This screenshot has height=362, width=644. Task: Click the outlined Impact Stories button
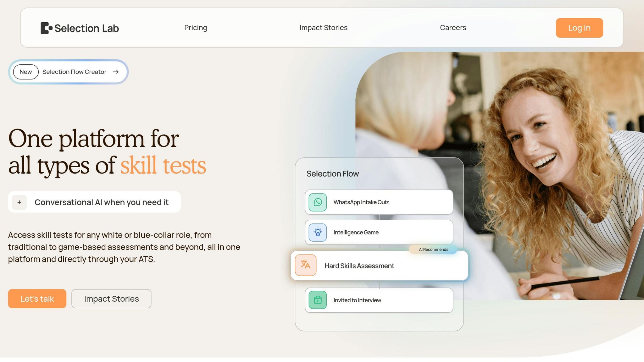coord(111,299)
